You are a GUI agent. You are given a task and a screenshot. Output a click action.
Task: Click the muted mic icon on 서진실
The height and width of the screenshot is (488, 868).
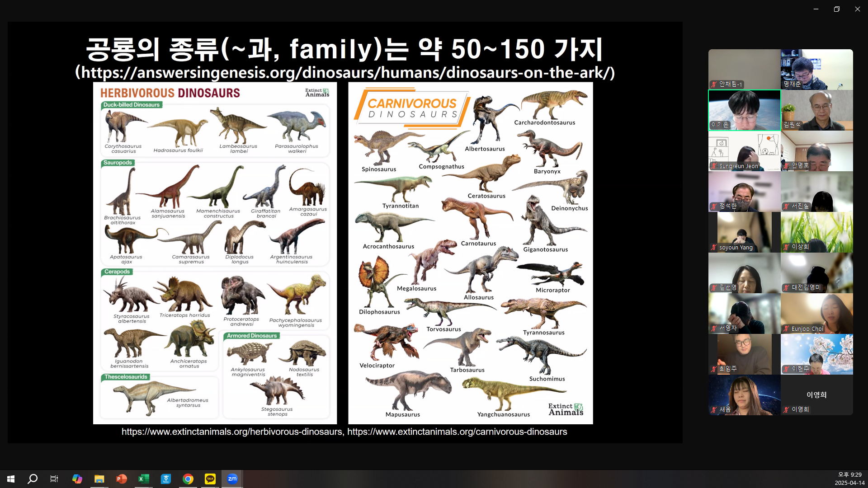click(787, 206)
